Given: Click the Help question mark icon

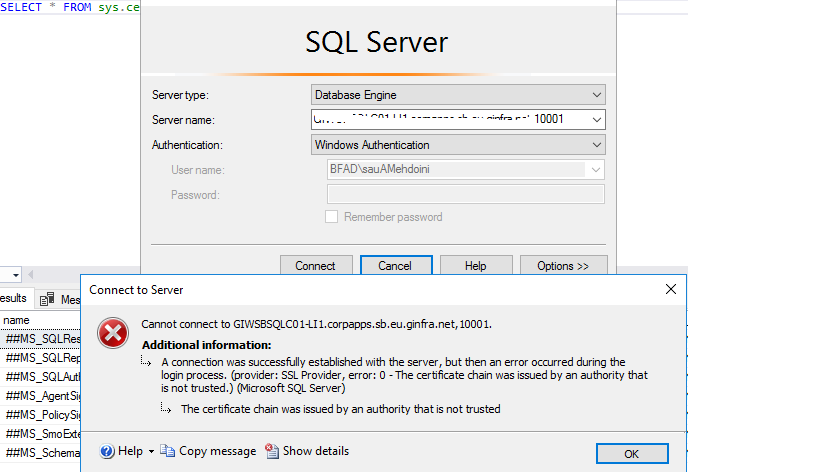Looking at the screenshot, I should tap(107, 452).
